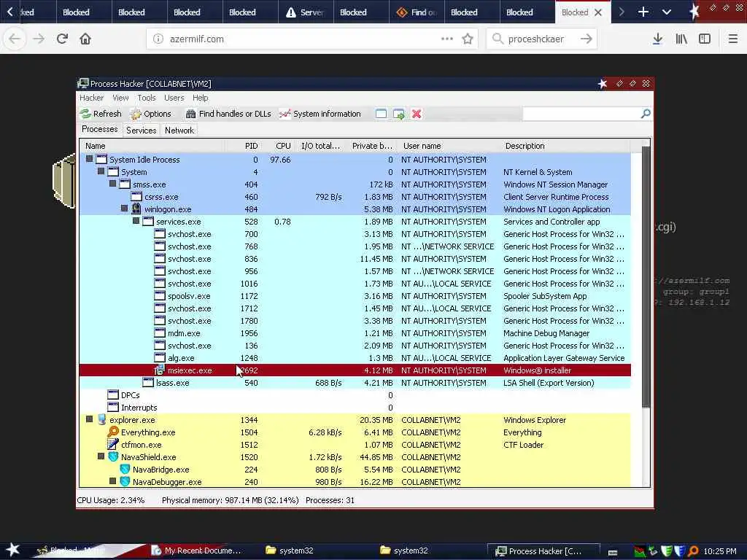The width and height of the screenshot is (747, 560).
Task: Click the NavaDebugger.exe shield icon
Action: click(125, 481)
